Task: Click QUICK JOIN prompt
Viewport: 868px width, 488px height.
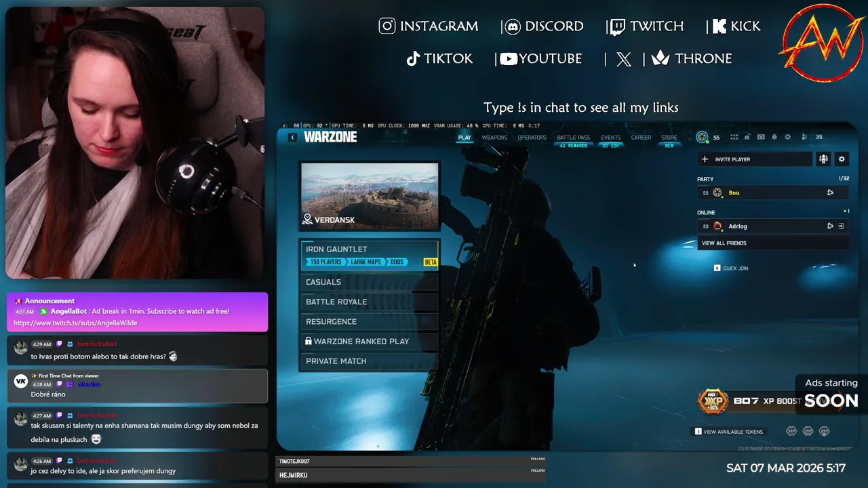Action: [731, 268]
